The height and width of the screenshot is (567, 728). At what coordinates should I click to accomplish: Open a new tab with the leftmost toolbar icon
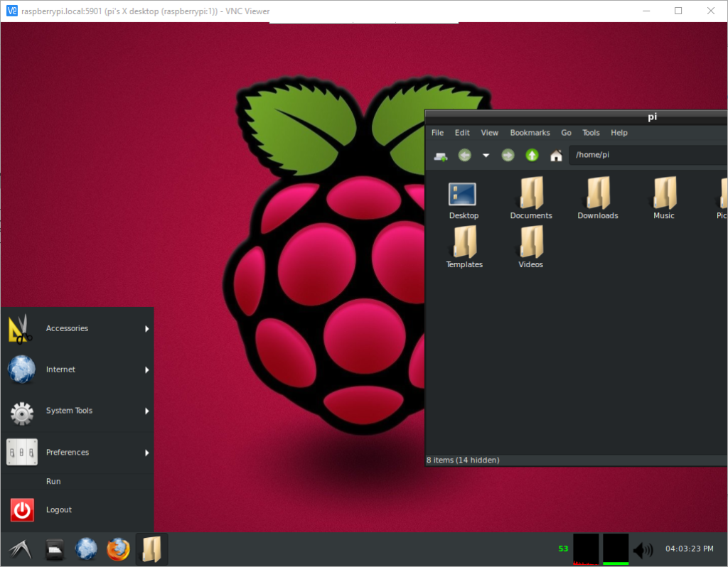coord(439,155)
